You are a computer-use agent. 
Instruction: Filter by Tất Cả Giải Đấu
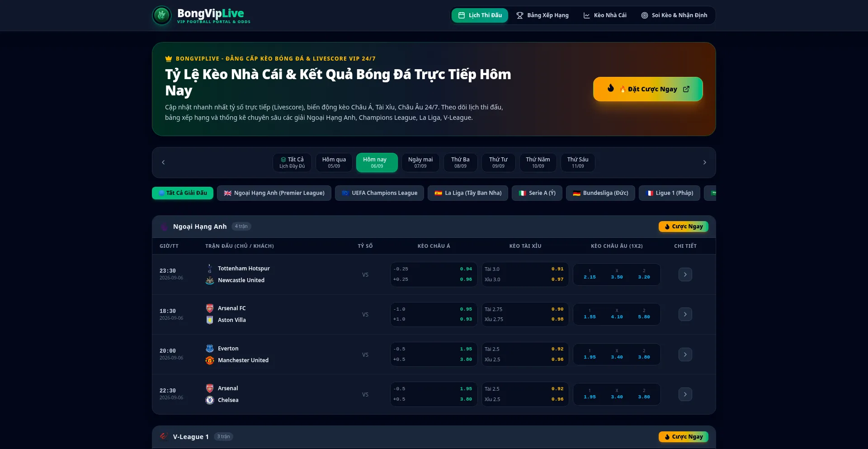(183, 193)
